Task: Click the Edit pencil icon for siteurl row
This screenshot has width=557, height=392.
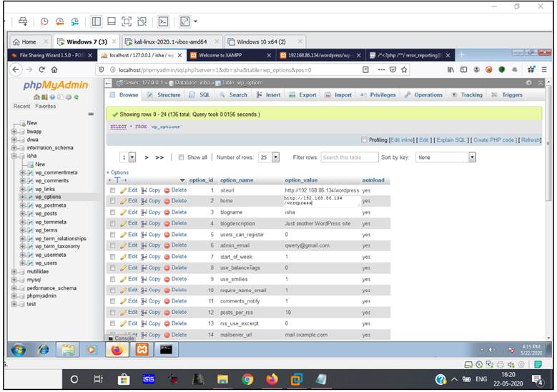Action: point(124,190)
